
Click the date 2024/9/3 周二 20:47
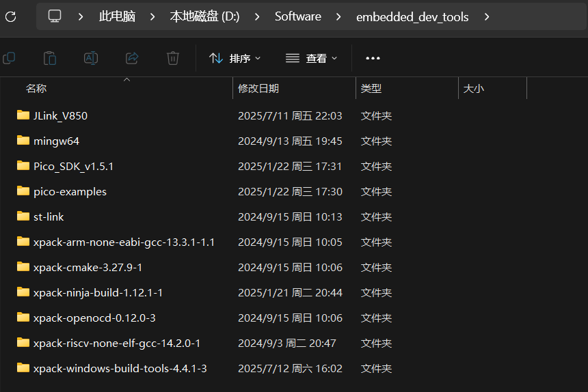287,344
